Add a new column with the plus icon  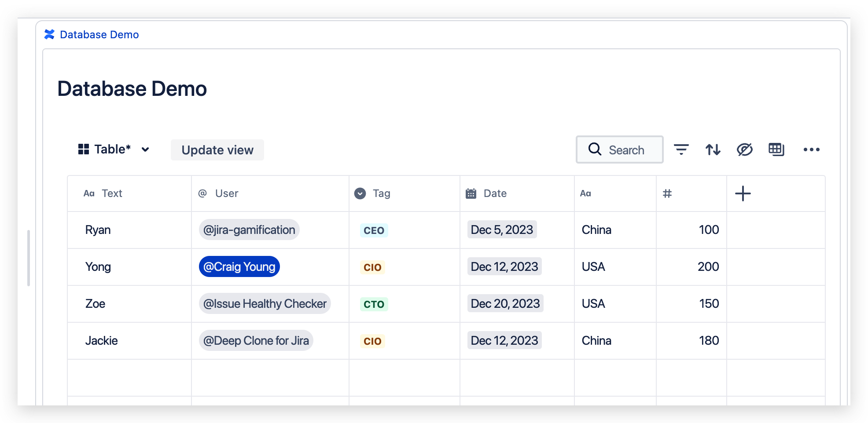pos(743,193)
